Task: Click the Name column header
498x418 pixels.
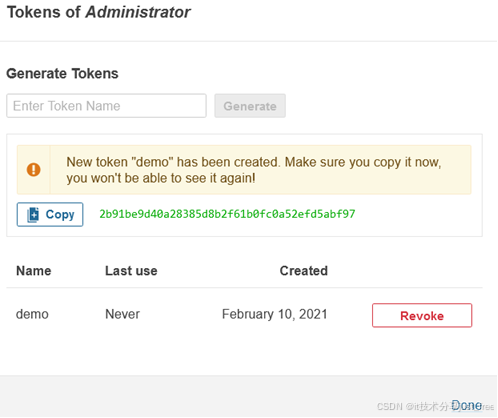Action: [34, 271]
